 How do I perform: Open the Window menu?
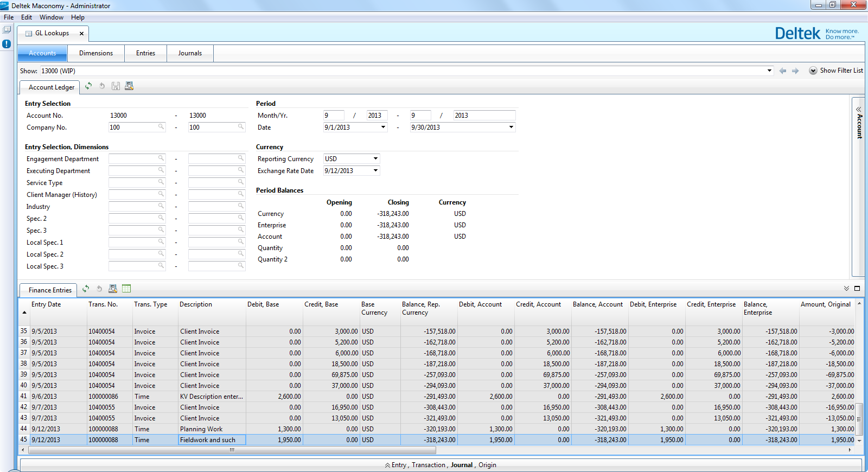tap(52, 17)
